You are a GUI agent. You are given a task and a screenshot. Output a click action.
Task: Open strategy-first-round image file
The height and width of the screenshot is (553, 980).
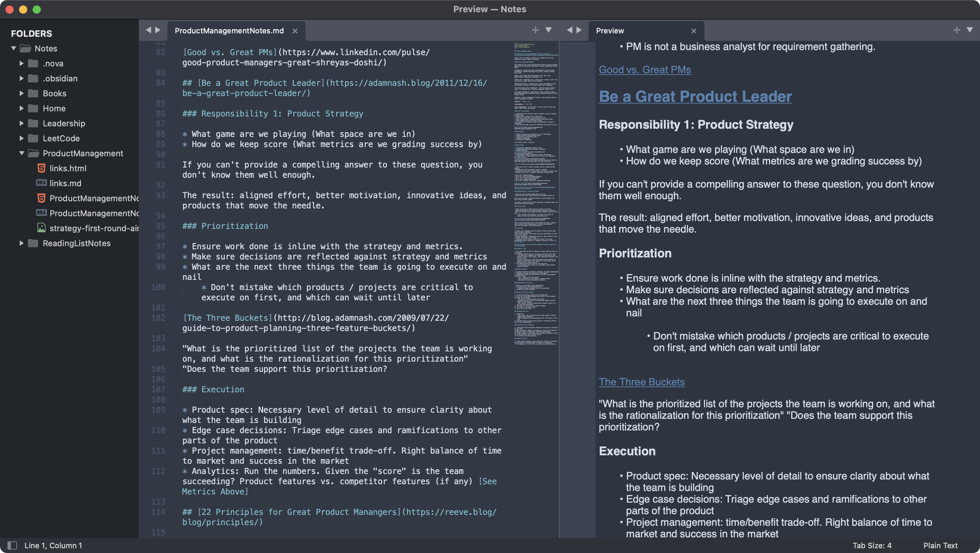coord(94,228)
